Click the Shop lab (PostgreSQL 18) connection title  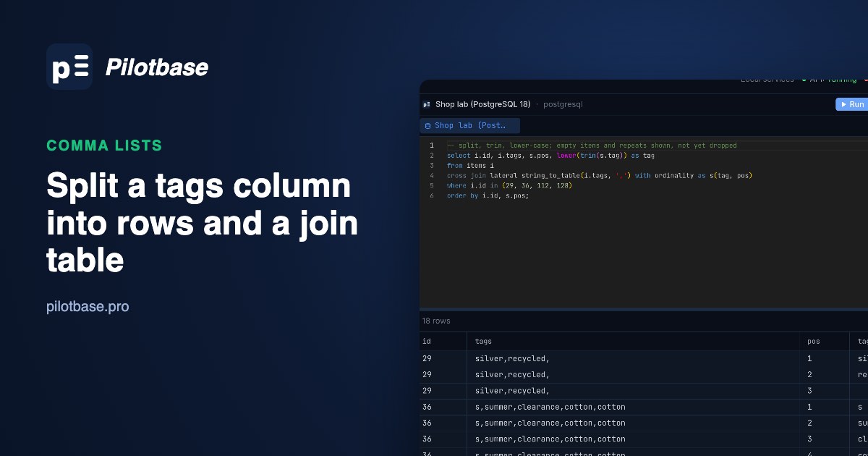tap(482, 104)
